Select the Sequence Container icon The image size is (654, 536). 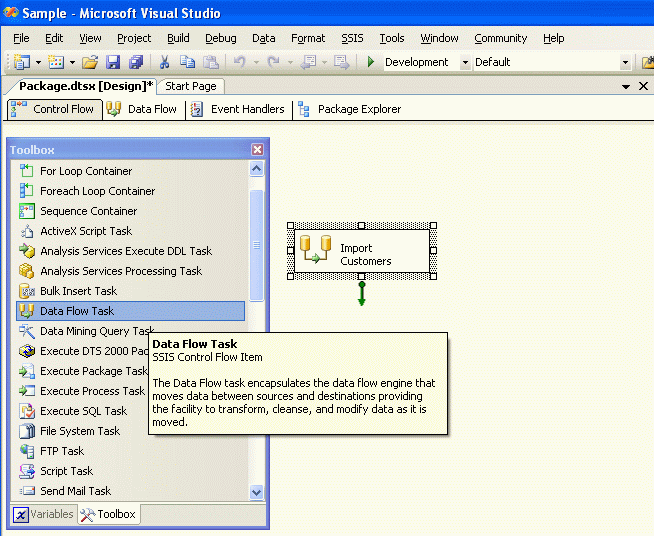(x=27, y=211)
